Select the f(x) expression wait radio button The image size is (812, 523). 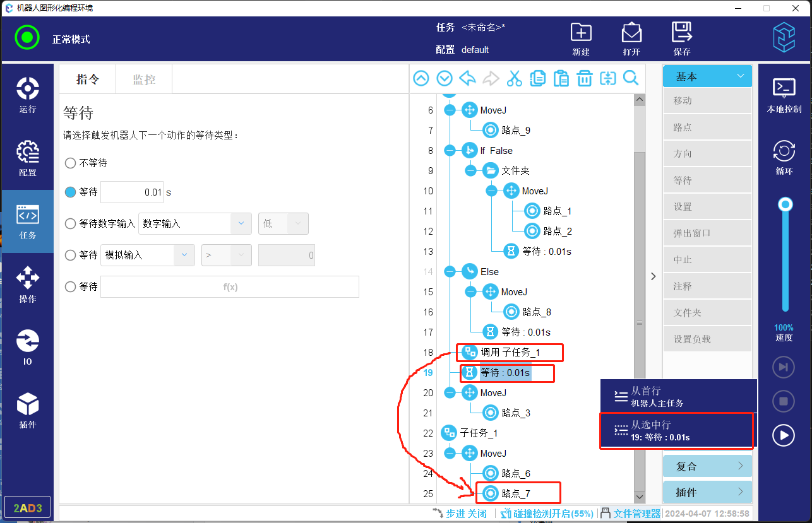tap(71, 287)
